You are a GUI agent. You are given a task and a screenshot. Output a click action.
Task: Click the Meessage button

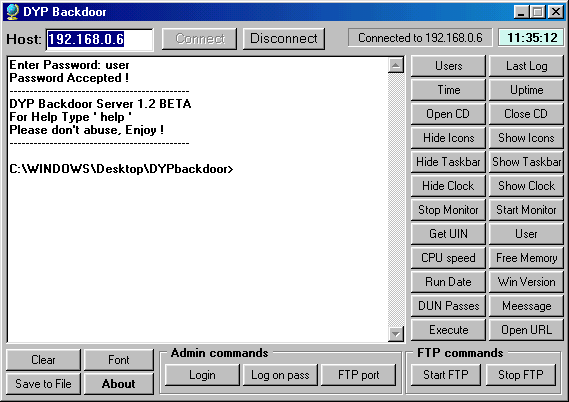526,305
